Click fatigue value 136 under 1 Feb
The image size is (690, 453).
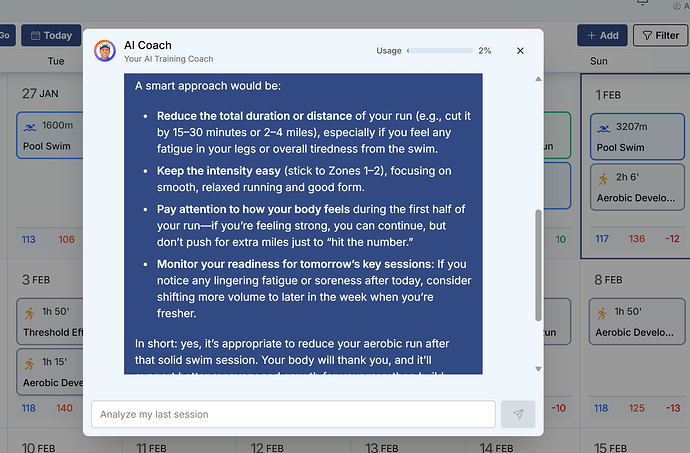point(637,239)
